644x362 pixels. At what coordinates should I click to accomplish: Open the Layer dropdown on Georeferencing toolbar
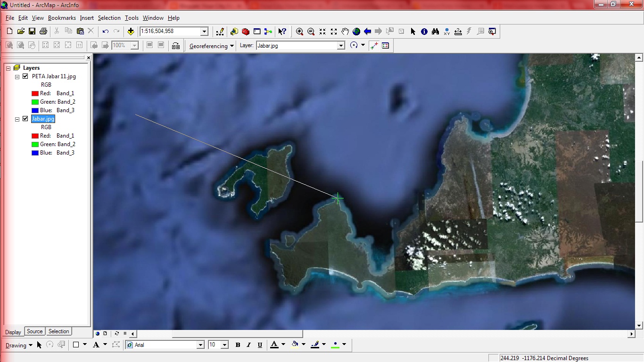tap(341, 46)
